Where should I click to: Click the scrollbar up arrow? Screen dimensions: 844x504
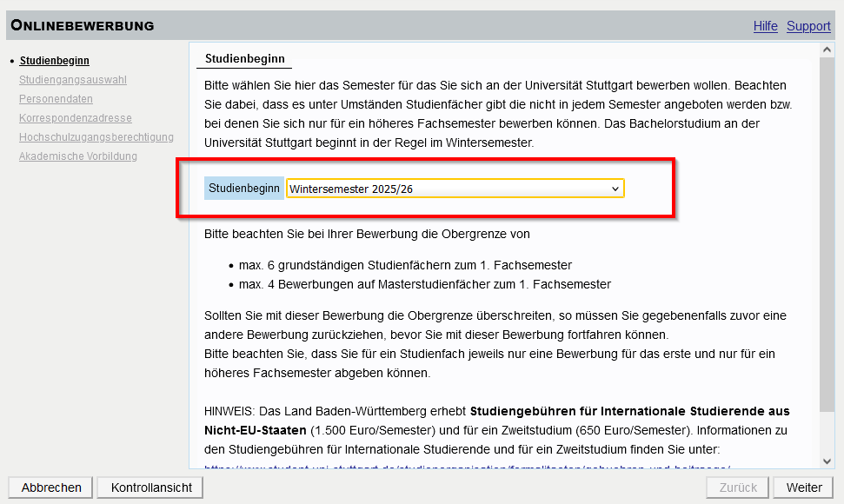[827, 50]
